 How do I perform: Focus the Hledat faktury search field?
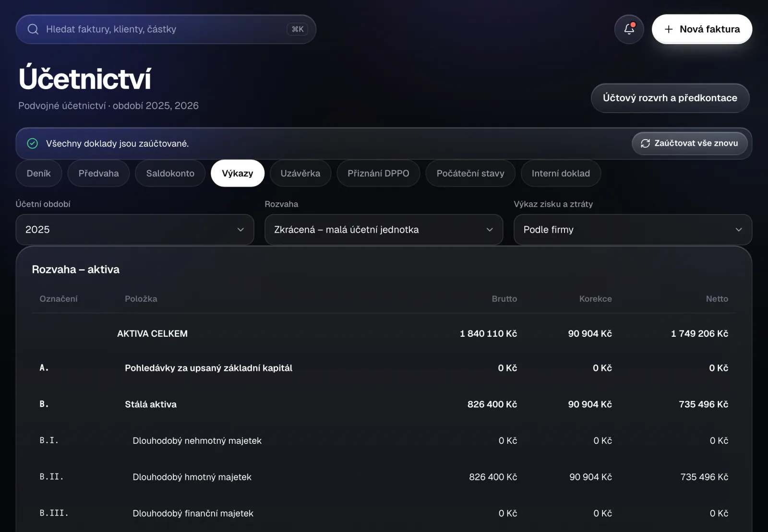(x=166, y=29)
